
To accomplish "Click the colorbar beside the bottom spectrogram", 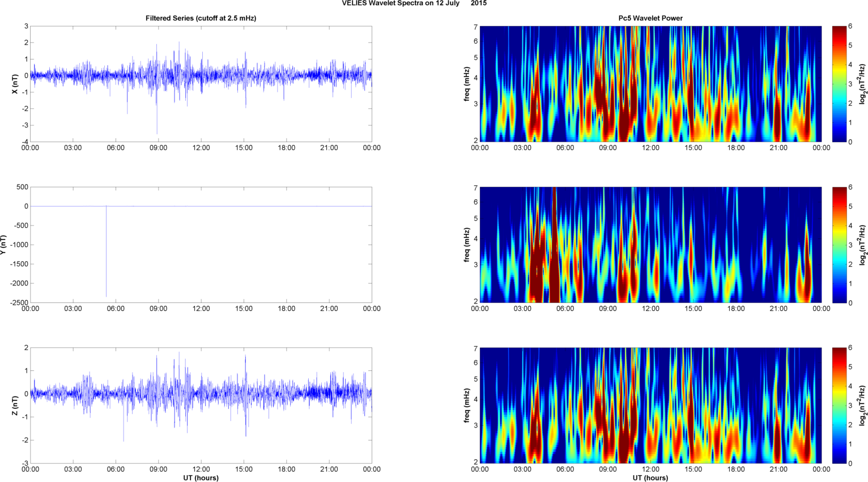I will tap(839, 406).
